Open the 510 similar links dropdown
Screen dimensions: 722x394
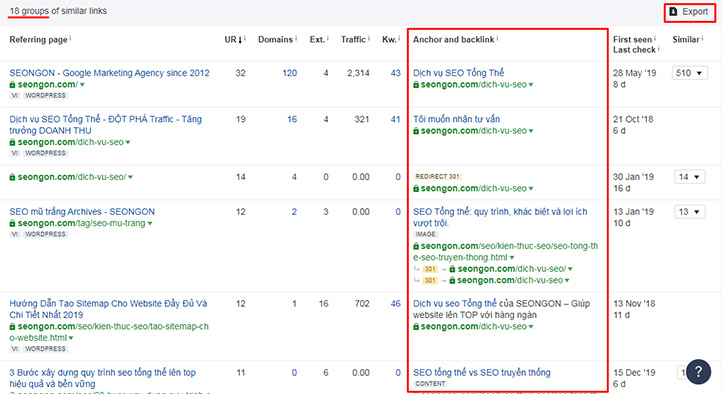pyautogui.click(x=689, y=73)
